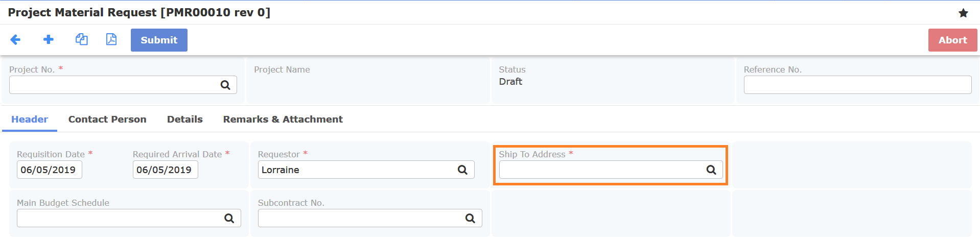Viewport: 980px width, 239px height.
Task: Open Ship To Address lookup icon
Action: [x=711, y=170]
